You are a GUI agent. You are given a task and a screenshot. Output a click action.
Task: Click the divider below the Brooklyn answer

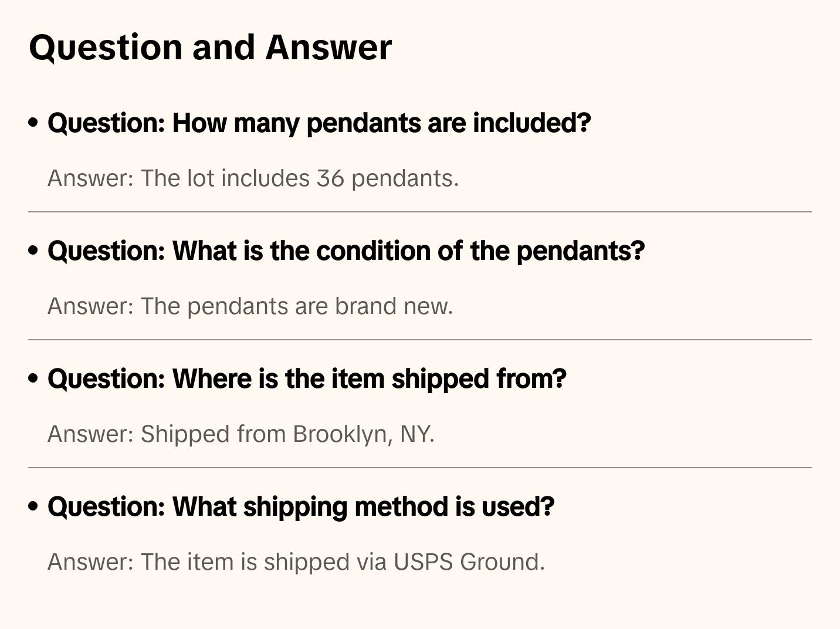[x=420, y=468]
